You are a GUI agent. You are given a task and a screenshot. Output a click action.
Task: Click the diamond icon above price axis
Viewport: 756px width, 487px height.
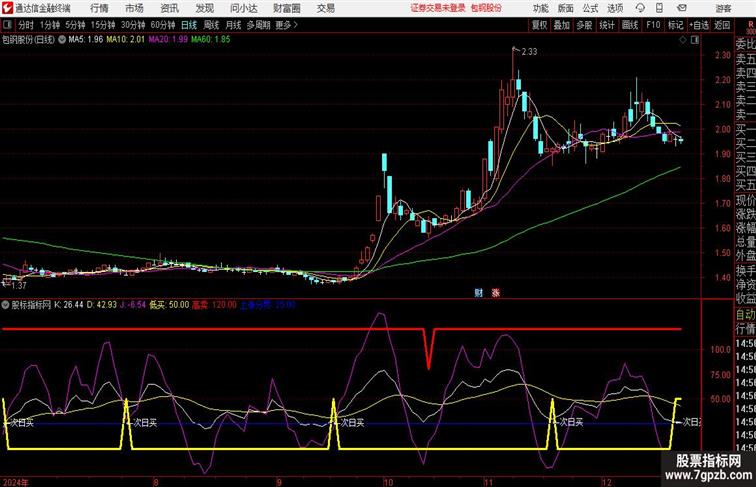click(683, 40)
